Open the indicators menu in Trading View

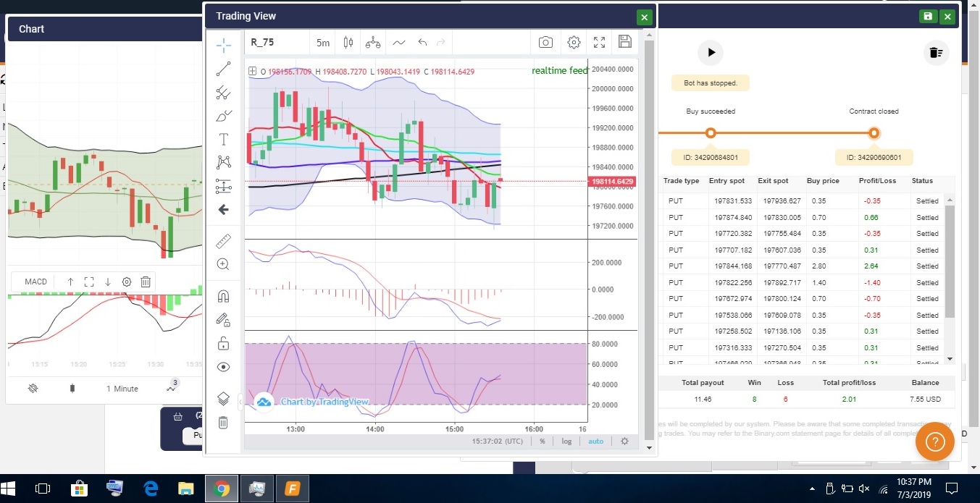[398, 43]
